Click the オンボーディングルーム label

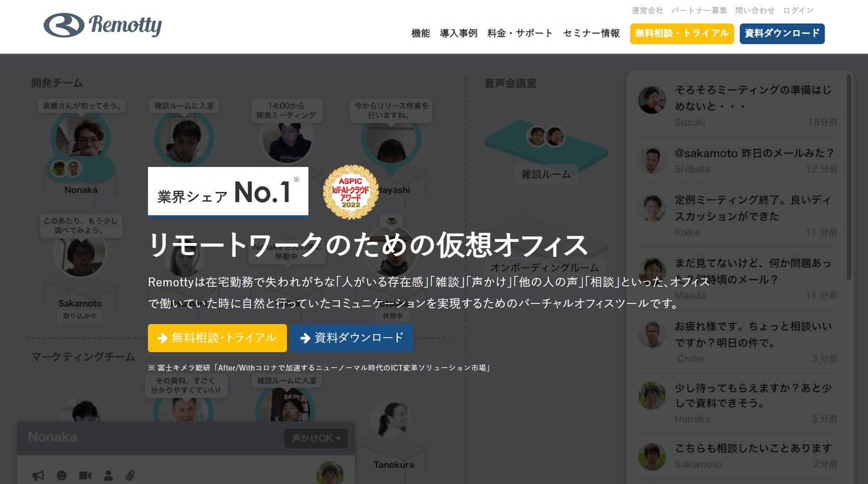pos(544,267)
